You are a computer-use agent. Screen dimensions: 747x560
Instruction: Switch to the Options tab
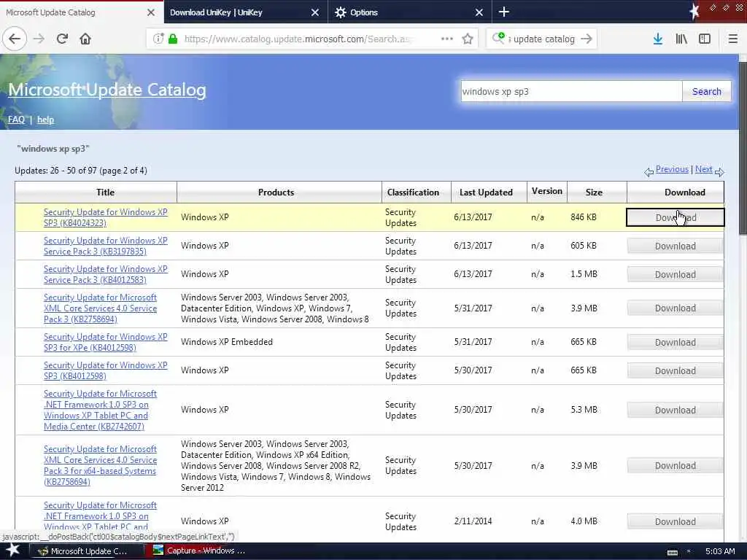coord(410,12)
